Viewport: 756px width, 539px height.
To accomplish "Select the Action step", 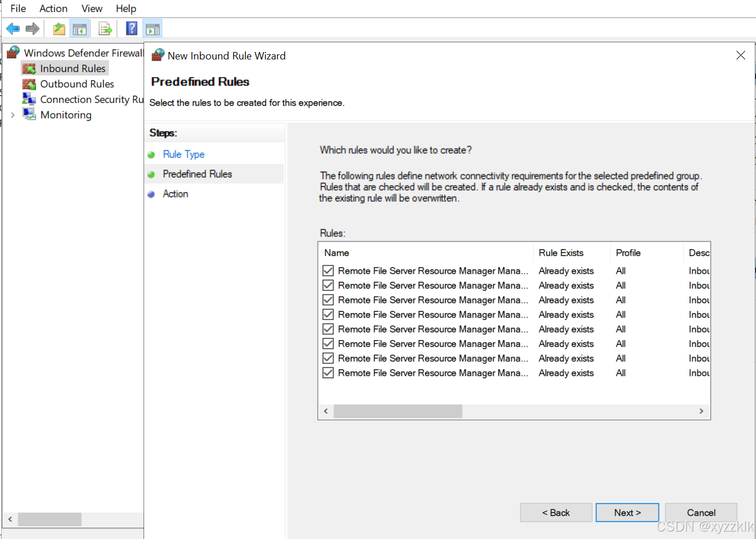I will [x=176, y=194].
